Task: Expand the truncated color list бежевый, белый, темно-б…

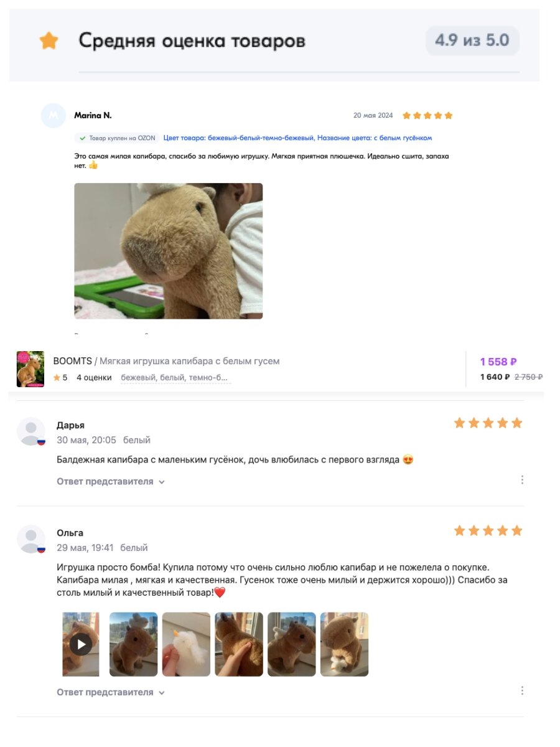Action: click(x=175, y=378)
